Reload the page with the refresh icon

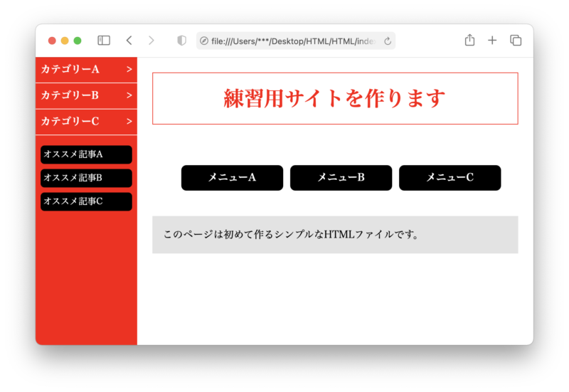(388, 41)
